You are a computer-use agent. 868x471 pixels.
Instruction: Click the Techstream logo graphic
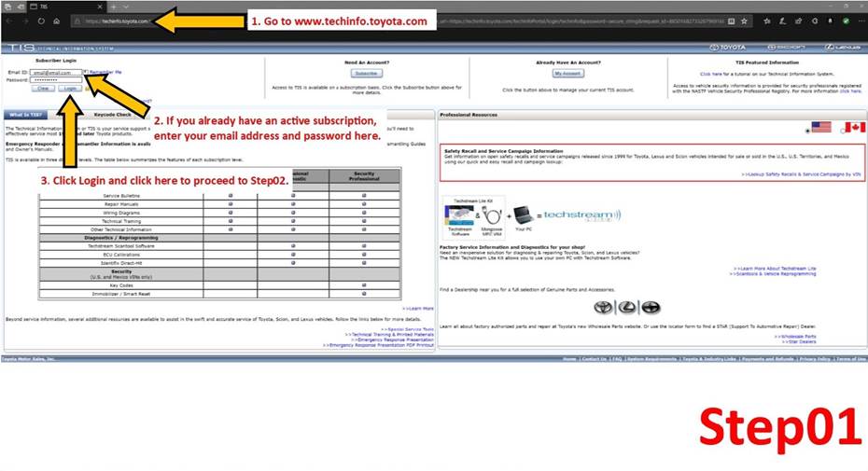(581, 215)
